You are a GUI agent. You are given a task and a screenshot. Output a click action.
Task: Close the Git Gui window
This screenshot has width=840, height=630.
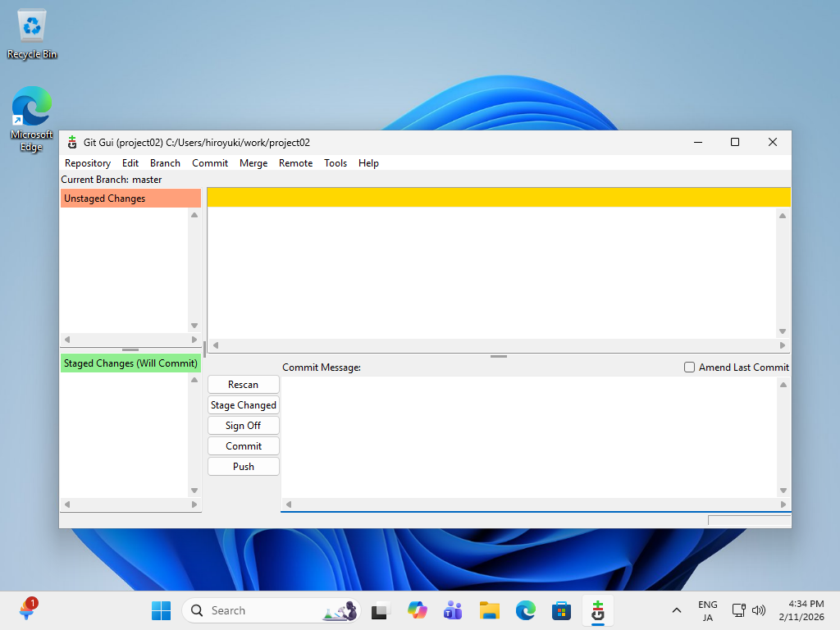coord(773,143)
